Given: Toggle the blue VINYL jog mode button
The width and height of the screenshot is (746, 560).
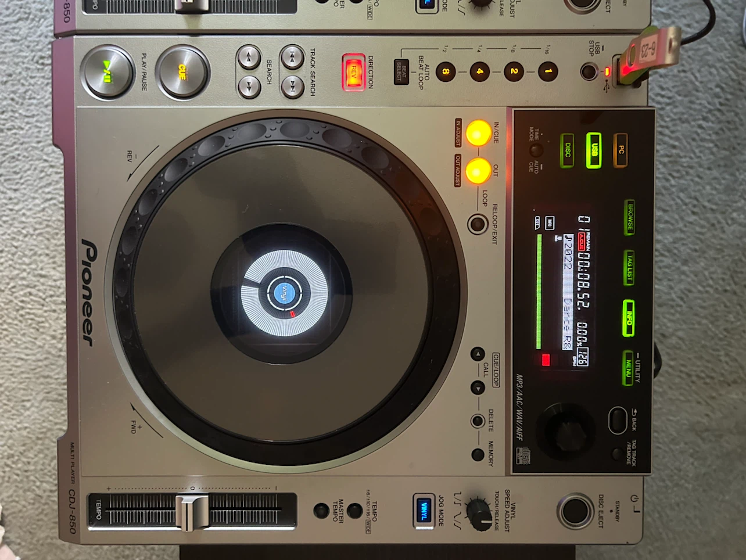Looking at the screenshot, I should pyautogui.click(x=424, y=511).
